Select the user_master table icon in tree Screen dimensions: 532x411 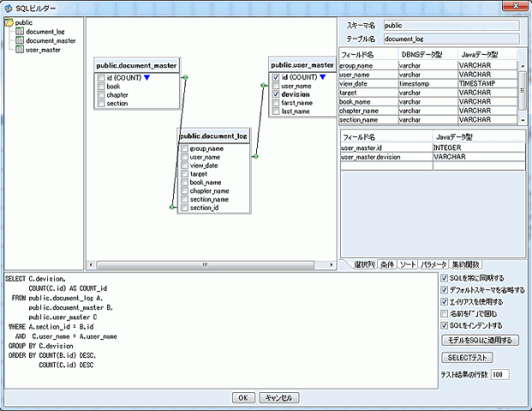click(x=20, y=50)
